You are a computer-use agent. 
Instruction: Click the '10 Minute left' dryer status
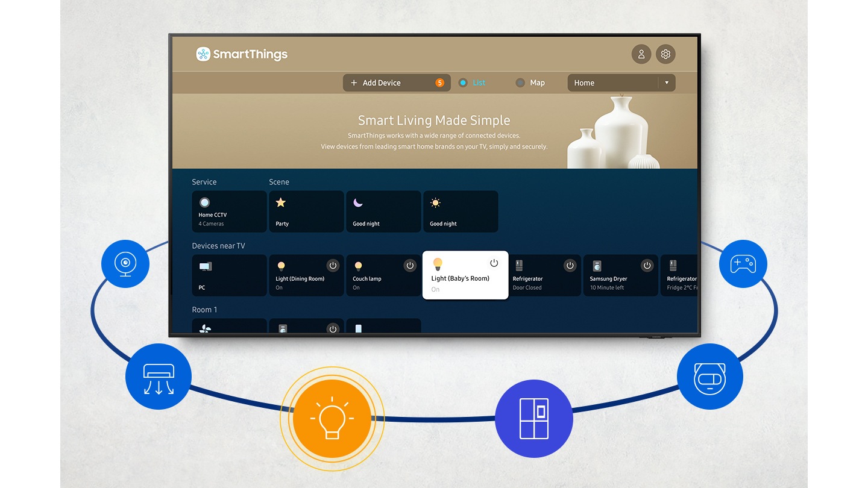pyautogui.click(x=607, y=287)
